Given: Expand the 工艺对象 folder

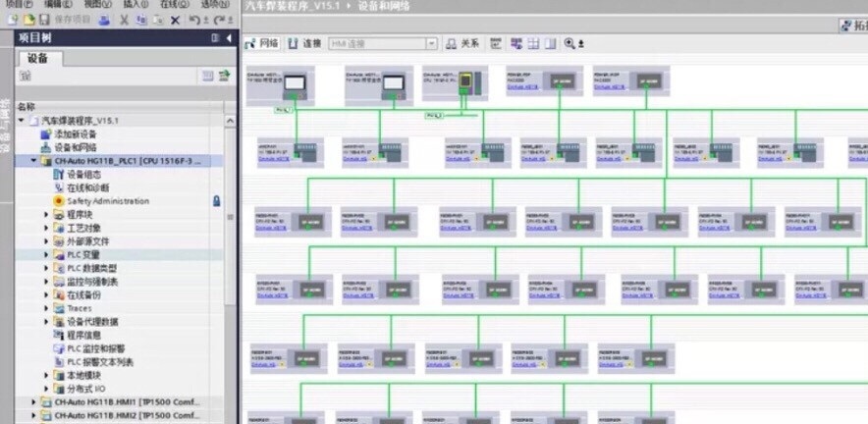Looking at the screenshot, I should [46, 228].
